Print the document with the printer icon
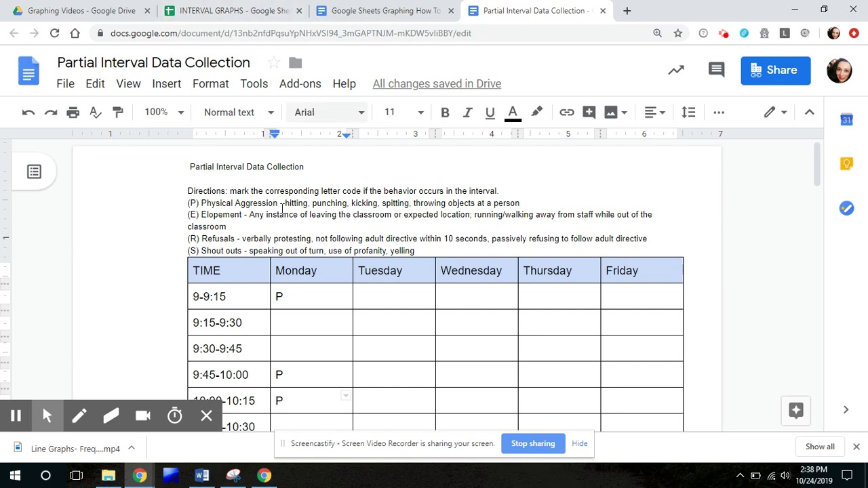Viewport: 868px width, 488px height. (73, 113)
